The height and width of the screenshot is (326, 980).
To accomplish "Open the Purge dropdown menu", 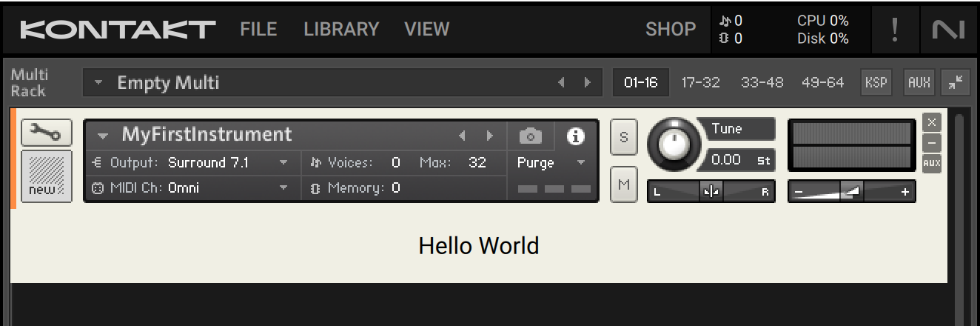I will coord(551,162).
